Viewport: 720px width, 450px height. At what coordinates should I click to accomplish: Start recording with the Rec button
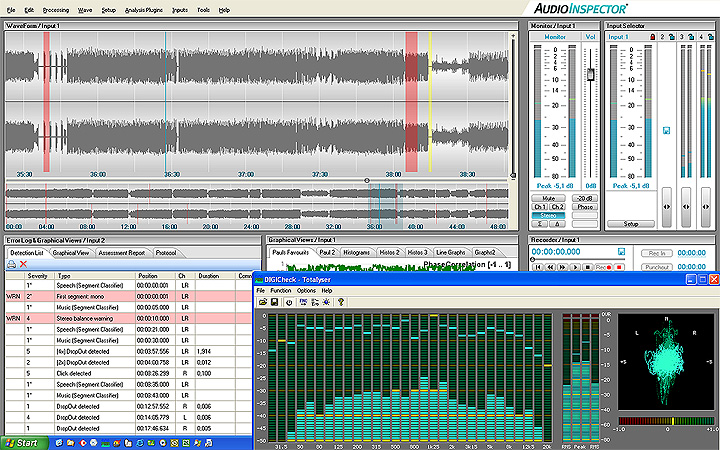click(x=603, y=267)
